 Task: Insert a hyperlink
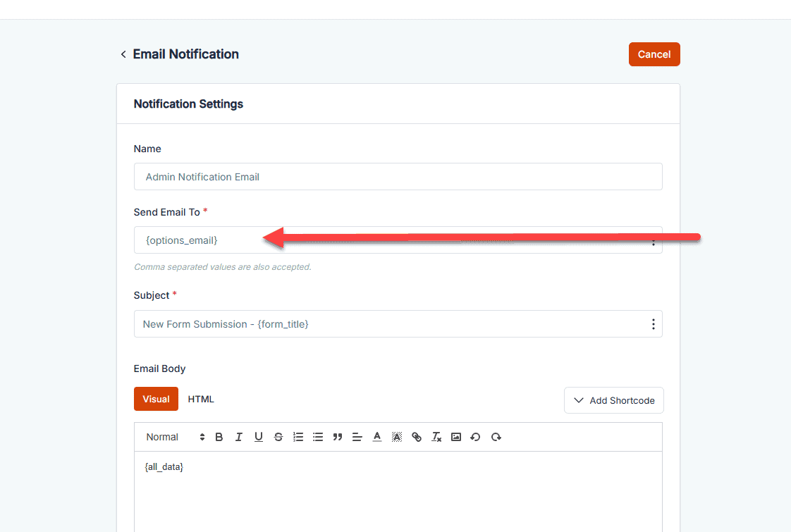417,437
